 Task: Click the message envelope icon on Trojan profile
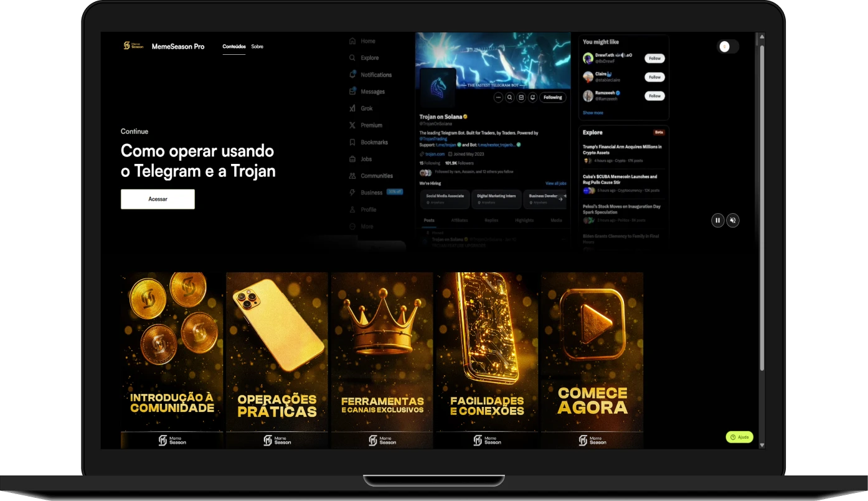(521, 97)
